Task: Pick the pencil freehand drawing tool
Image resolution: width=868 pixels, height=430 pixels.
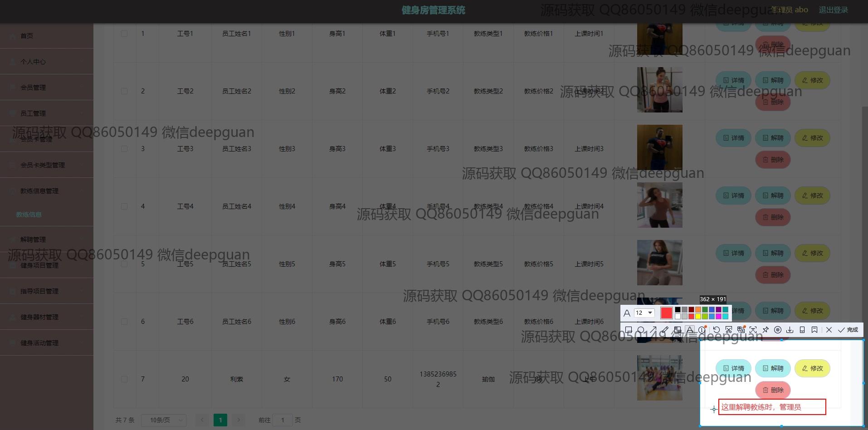Action: [x=665, y=330]
